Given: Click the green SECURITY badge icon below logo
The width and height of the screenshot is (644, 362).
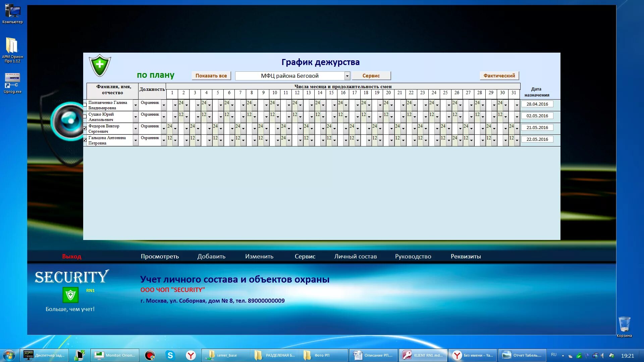Looking at the screenshot, I should pos(70,295).
